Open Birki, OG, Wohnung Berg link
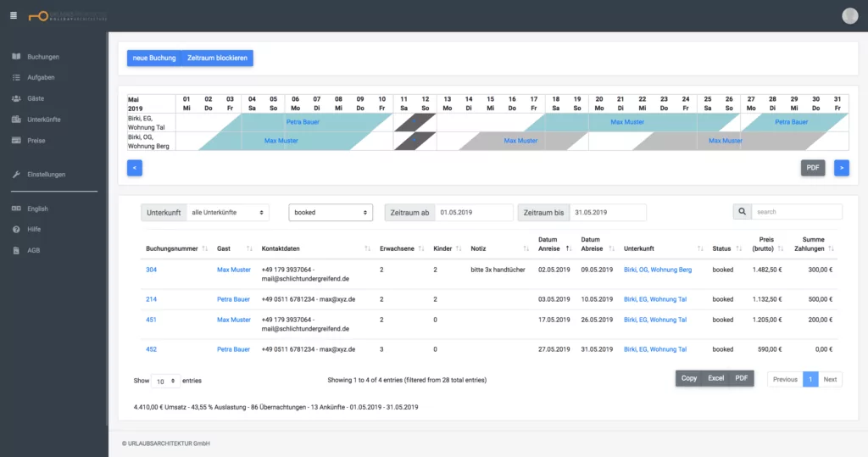 point(658,270)
